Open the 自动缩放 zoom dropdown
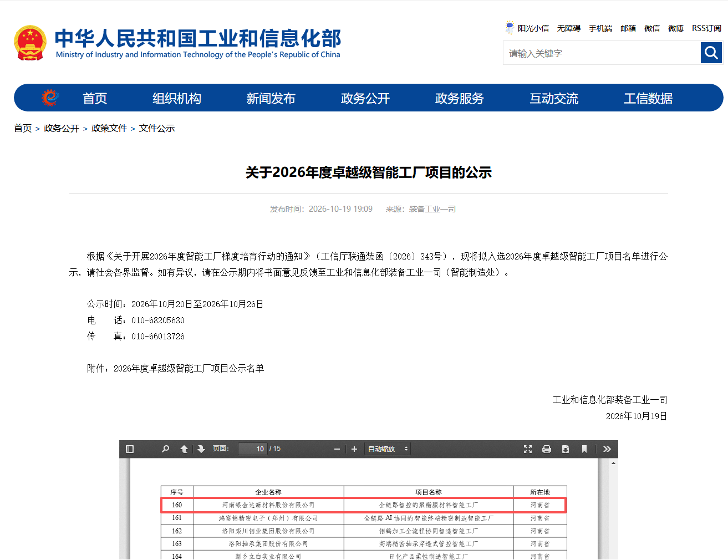 [388, 449]
